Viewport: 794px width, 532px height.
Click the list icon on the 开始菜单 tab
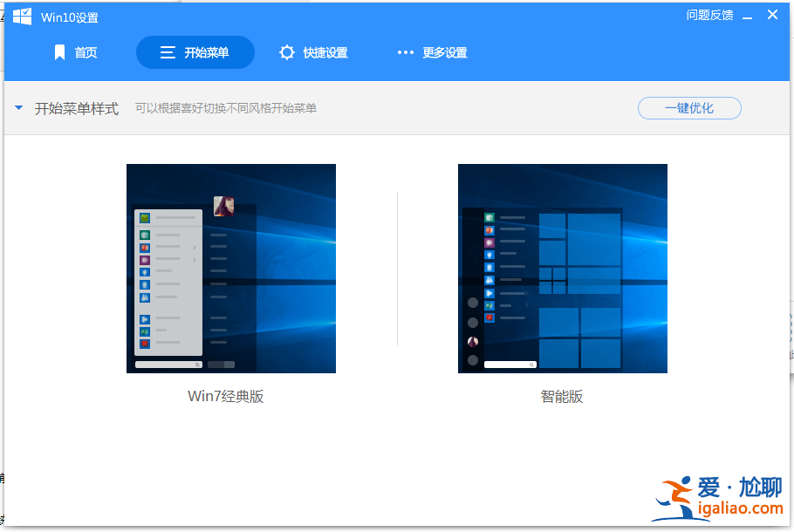tap(167, 52)
